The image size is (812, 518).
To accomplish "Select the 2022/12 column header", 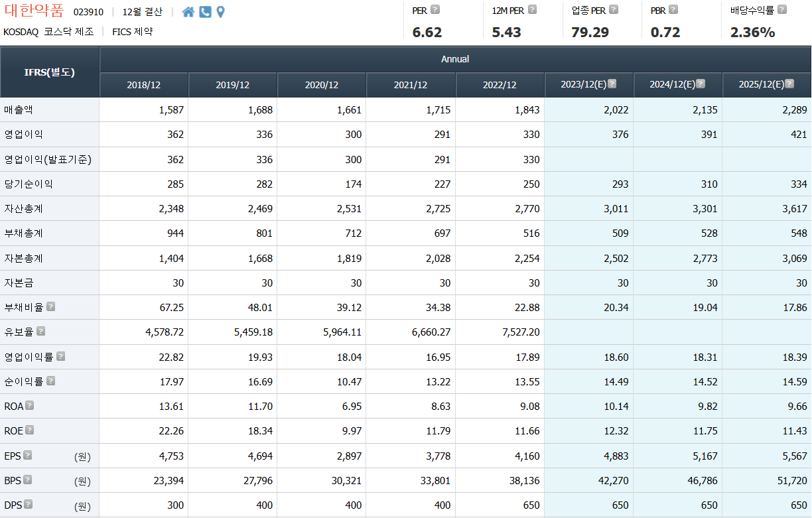I will coord(500,85).
